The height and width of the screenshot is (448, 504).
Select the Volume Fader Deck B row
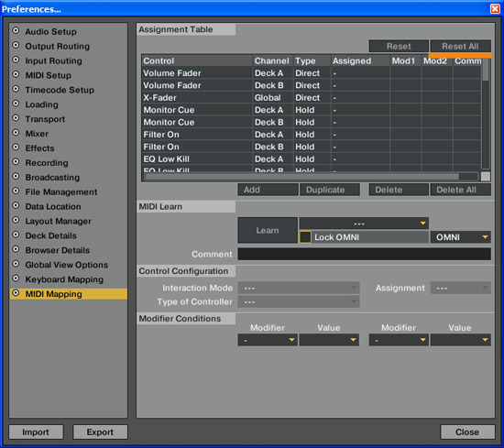312,85
